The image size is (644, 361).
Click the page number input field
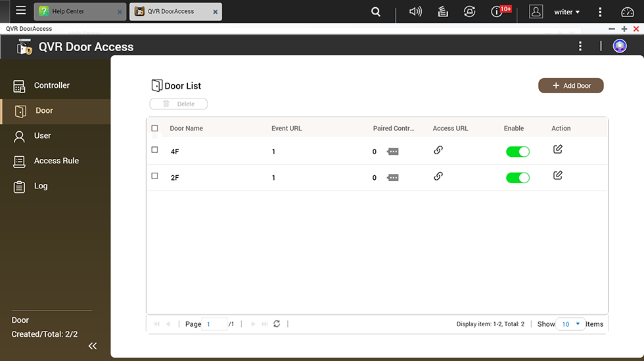215,324
